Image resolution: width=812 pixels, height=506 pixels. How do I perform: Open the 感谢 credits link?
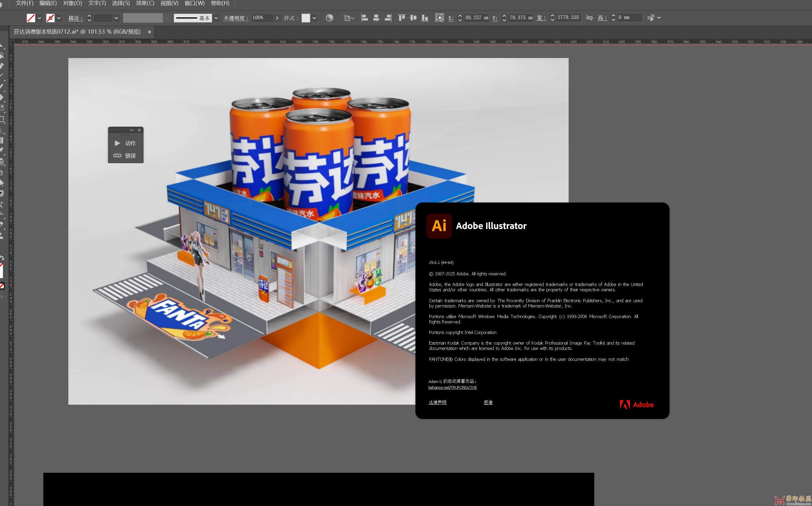coord(488,402)
